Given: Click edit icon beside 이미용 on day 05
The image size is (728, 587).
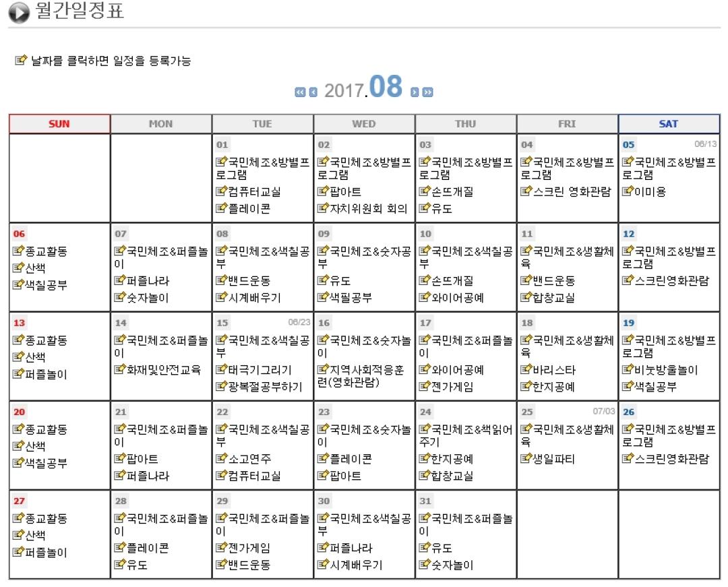Looking at the screenshot, I should point(628,191).
